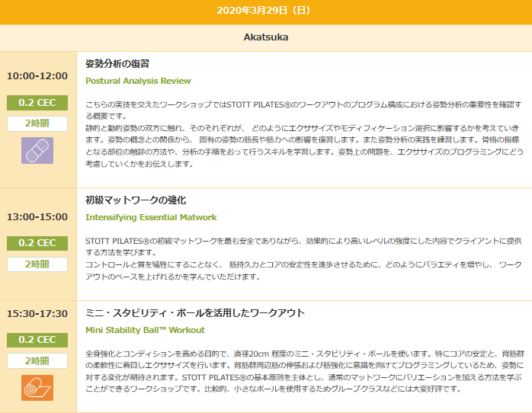Open the 初級マットワークの強化 workshop title
Screen dimensions: 532x413
tap(136, 200)
